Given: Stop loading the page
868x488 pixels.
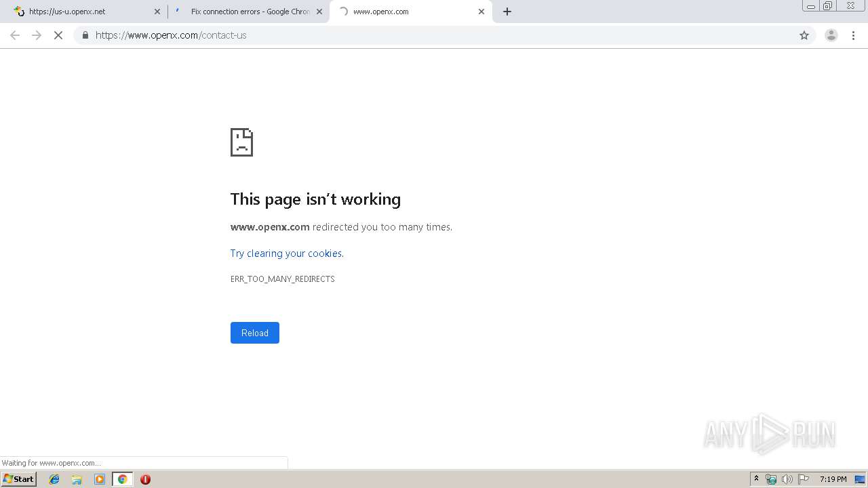Looking at the screenshot, I should pyautogui.click(x=58, y=35).
